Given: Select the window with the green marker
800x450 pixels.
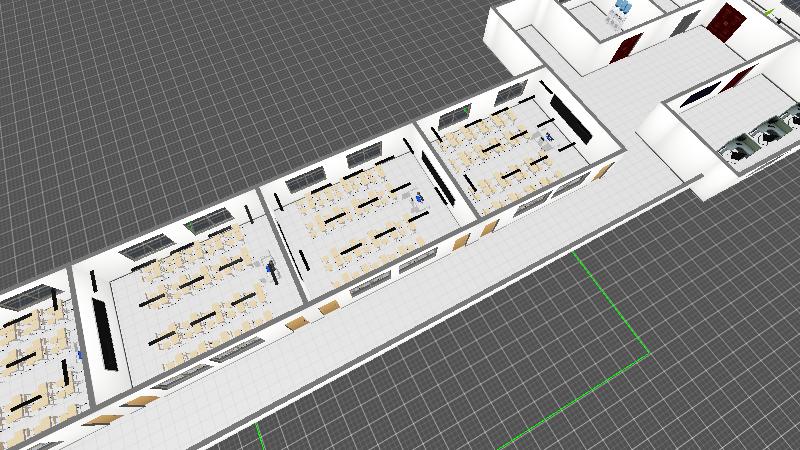Looking at the screenshot, I should pyautogui.click(x=205, y=221).
